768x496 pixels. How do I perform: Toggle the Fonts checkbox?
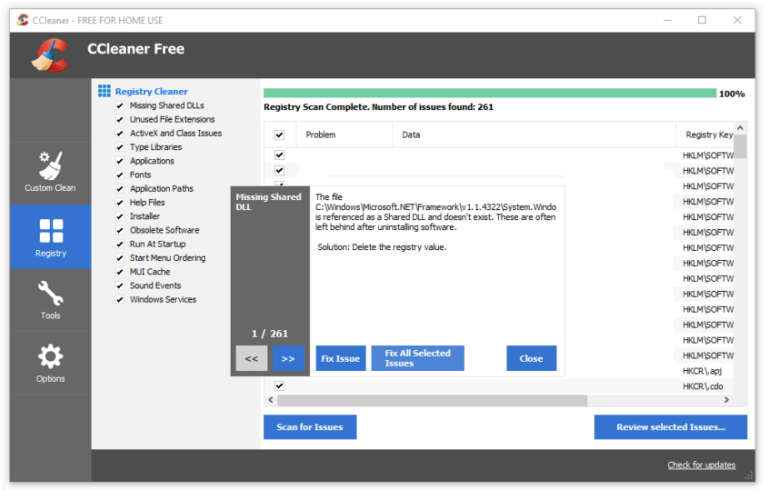tap(120, 175)
